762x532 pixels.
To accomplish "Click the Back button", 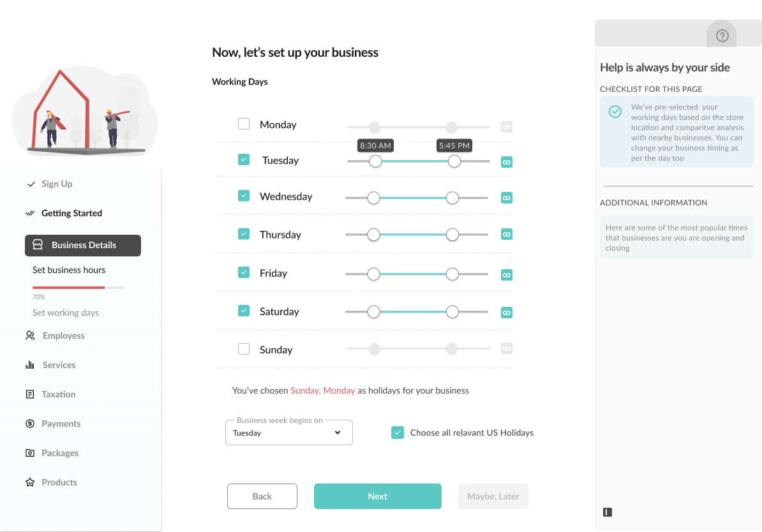I will pos(262,496).
